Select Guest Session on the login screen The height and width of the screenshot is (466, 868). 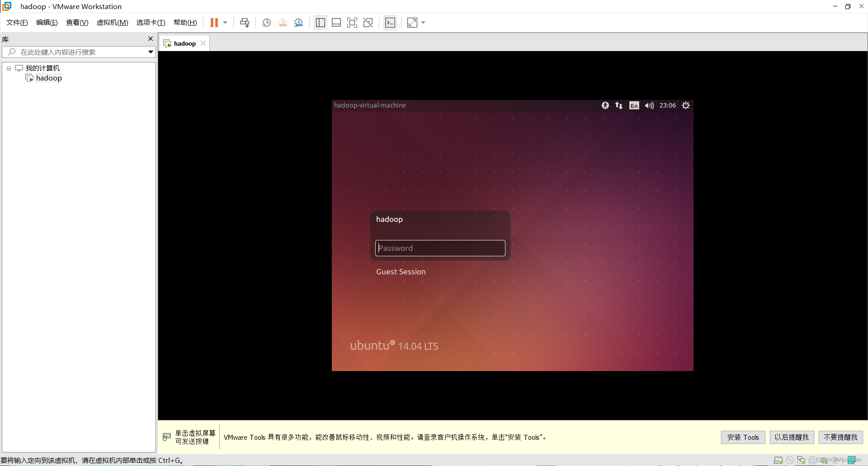[x=401, y=272]
